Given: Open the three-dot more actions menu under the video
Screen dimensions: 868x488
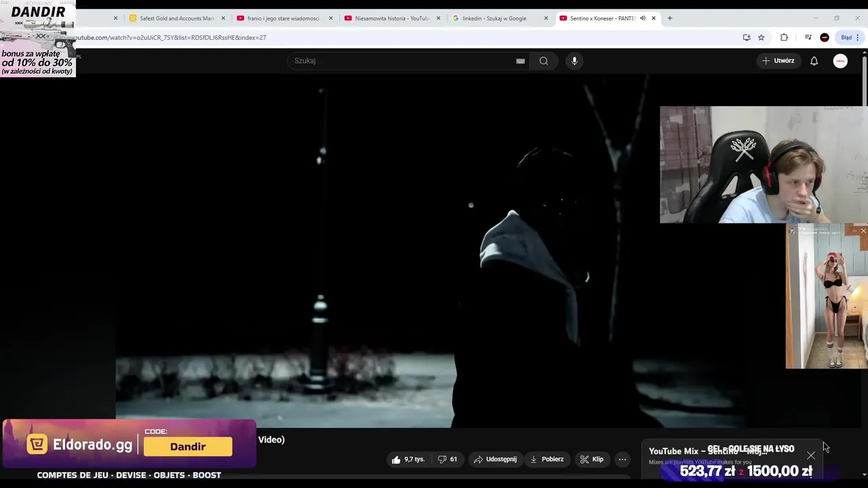Looking at the screenshot, I should (x=623, y=460).
